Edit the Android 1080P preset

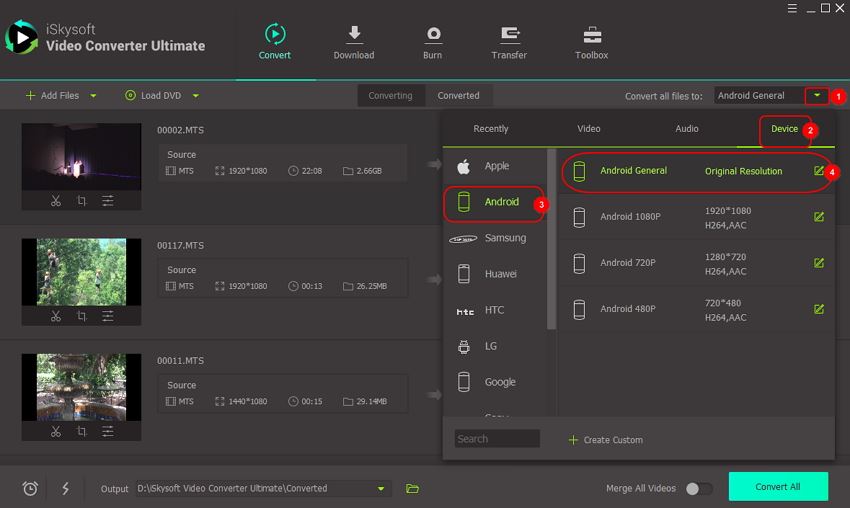tap(819, 217)
